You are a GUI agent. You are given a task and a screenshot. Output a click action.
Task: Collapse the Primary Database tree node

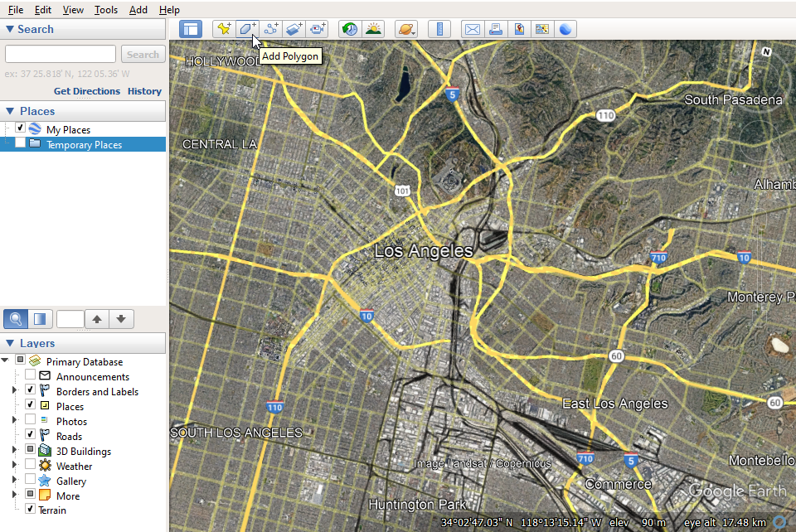[x=5, y=360]
